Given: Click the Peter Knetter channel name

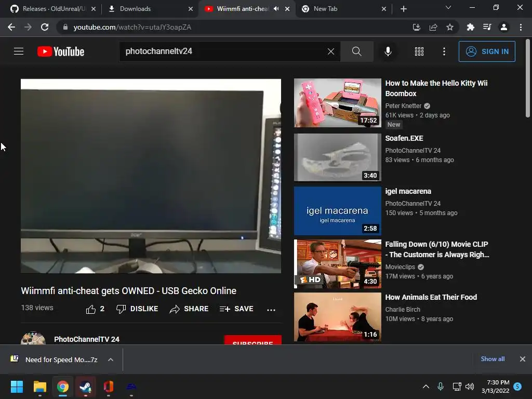Looking at the screenshot, I should click(403, 106).
